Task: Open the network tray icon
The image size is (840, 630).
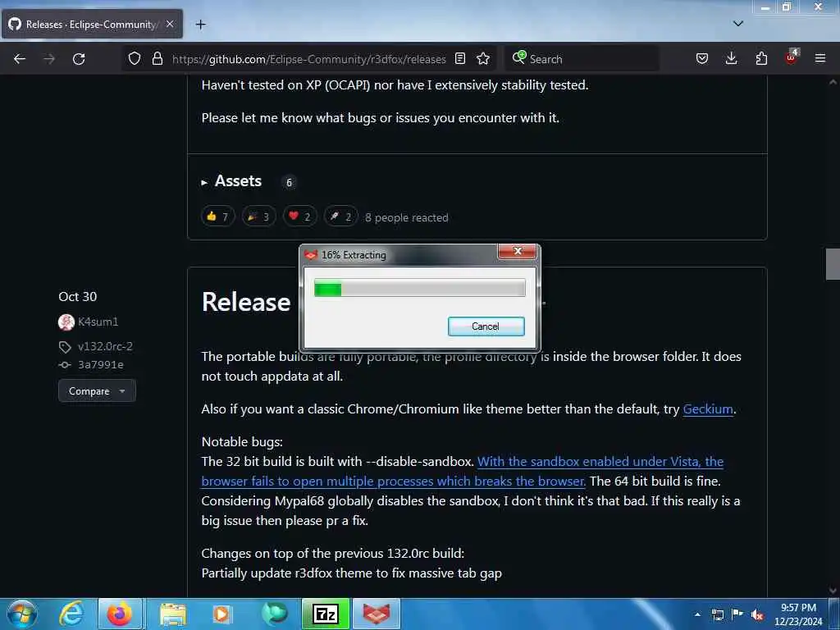Action: [x=717, y=614]
